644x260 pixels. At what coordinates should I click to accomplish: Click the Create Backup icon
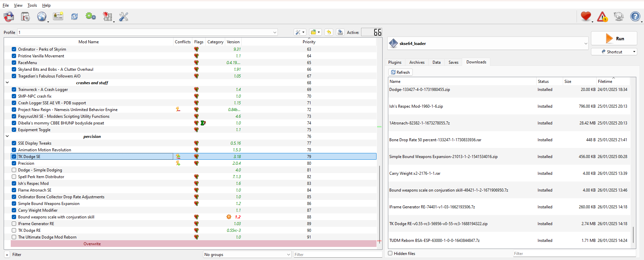pos(340,32)
